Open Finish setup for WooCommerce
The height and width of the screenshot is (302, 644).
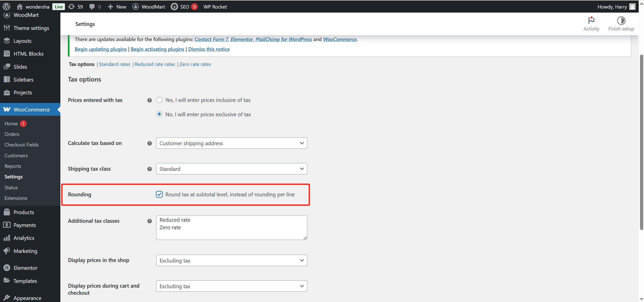pyautogui.click(x=621, y=24)
